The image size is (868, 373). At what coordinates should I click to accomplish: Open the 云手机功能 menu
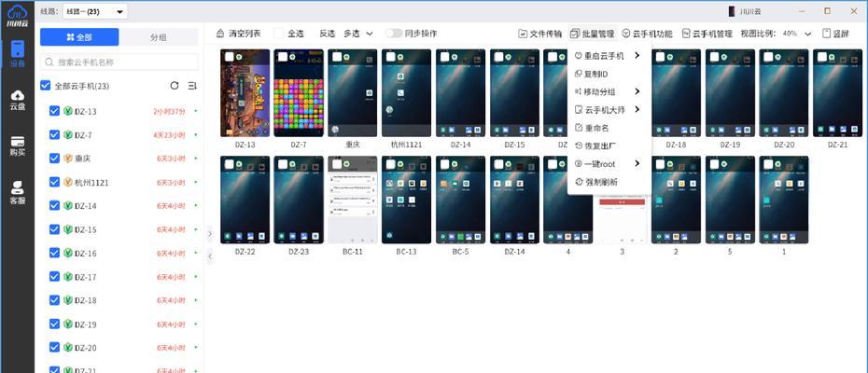point(647,34)
